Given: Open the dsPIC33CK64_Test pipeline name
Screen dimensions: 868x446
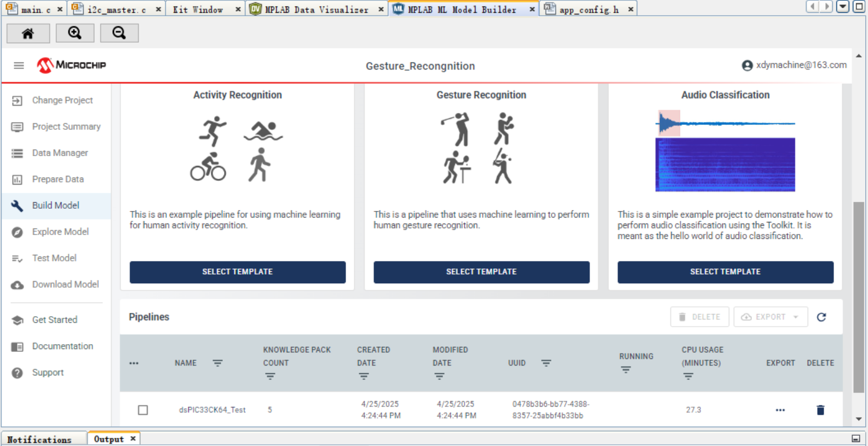Looking at the screenshot, I should pos(212,410).
